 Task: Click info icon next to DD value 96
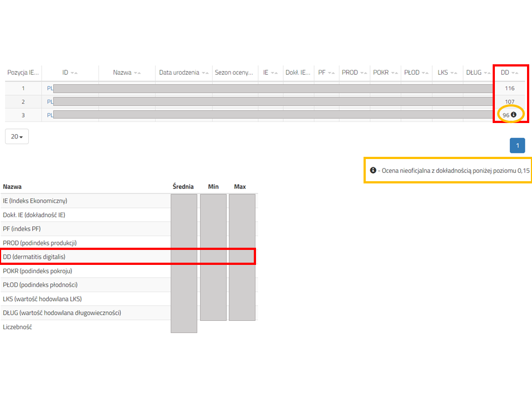pyautogui.click(x=514, y=115)
